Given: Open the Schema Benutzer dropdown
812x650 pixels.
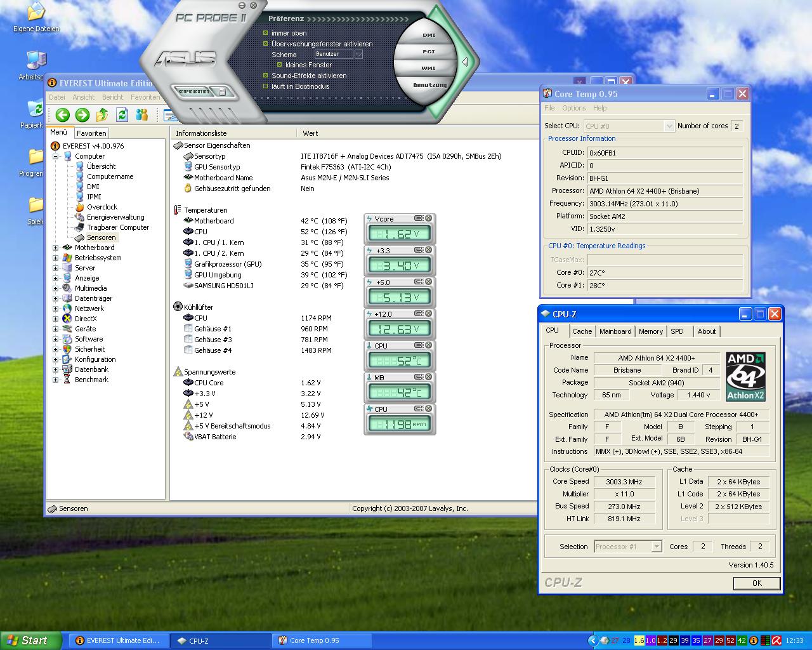Looking at the screenshot, I should pyautogui.click(x=358, y=55).
